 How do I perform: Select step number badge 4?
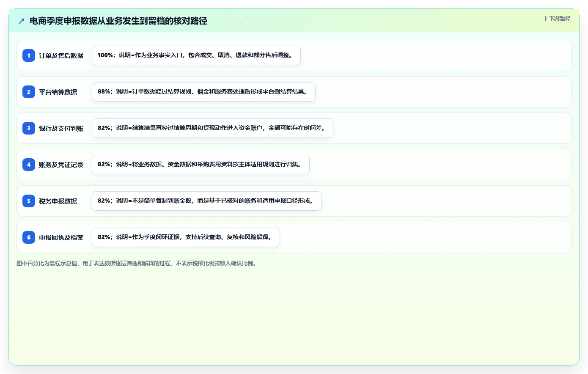coord(29,165)
